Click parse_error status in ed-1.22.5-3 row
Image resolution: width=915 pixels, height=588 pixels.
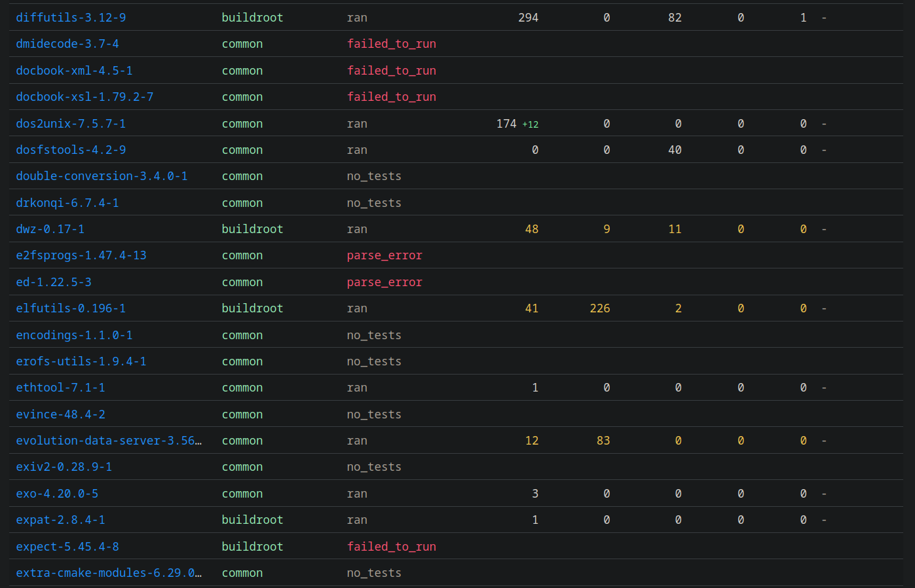[x=384, y=282]
